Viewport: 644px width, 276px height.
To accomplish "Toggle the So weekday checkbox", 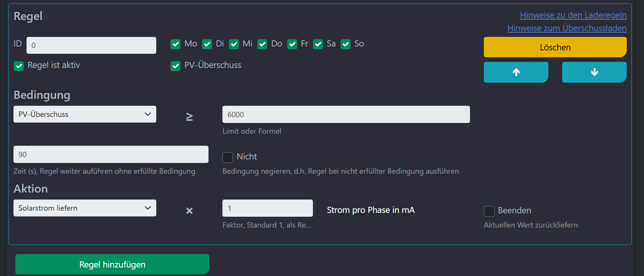I will [x=346, y=44].
